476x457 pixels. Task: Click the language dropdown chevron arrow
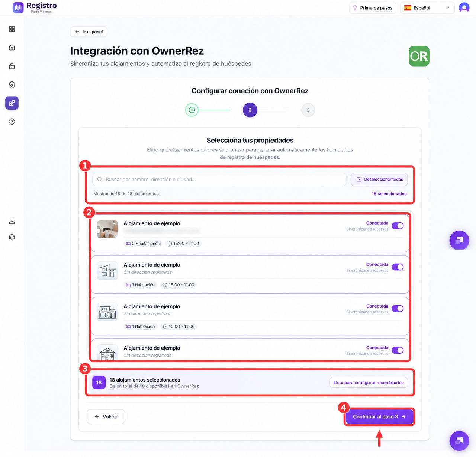[x=448, y=8]
